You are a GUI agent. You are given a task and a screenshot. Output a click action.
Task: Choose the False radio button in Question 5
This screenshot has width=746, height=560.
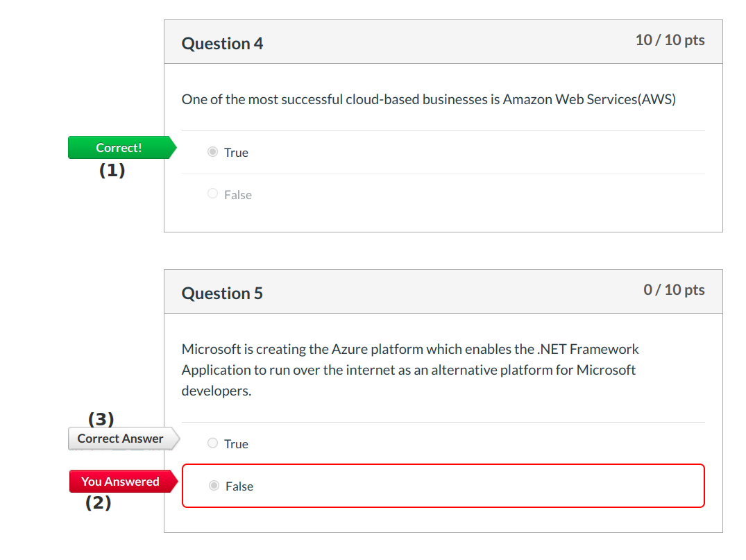pyautogui.click(x=214, y=486)
